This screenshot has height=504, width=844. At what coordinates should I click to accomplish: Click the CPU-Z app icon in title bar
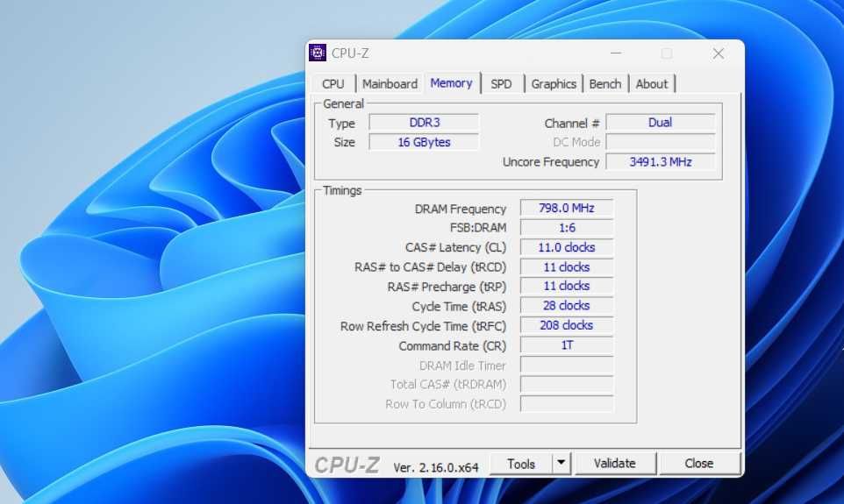[x=318, y=53]
